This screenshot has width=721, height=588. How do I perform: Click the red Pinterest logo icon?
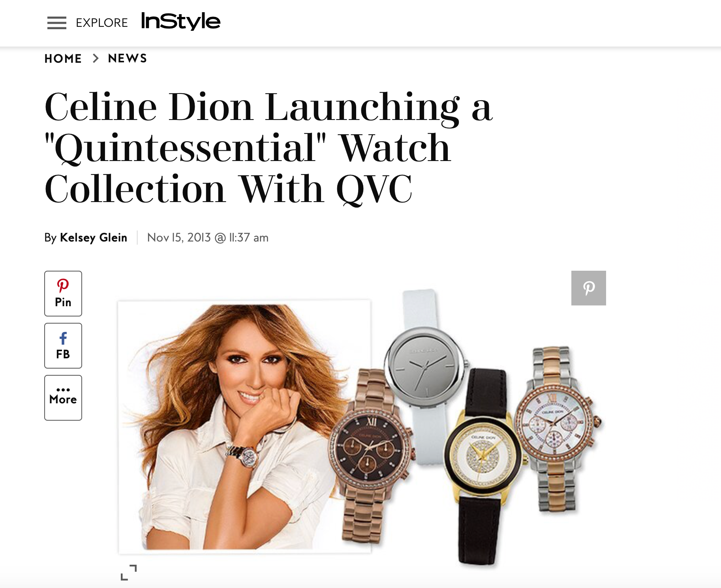click(x=63, y=285)
